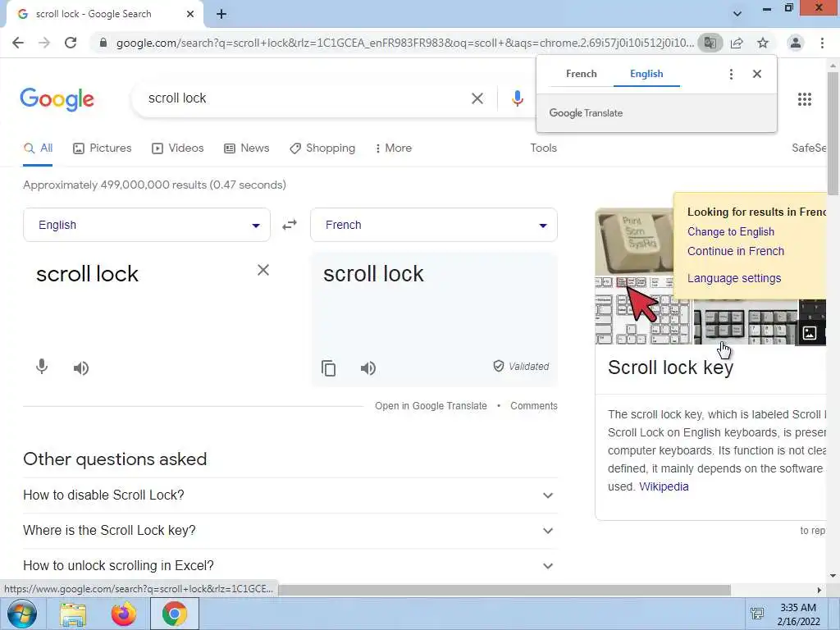Screen dimensions: 840x630
Task: Reload the current page
Action: click(x=71, y=43)
